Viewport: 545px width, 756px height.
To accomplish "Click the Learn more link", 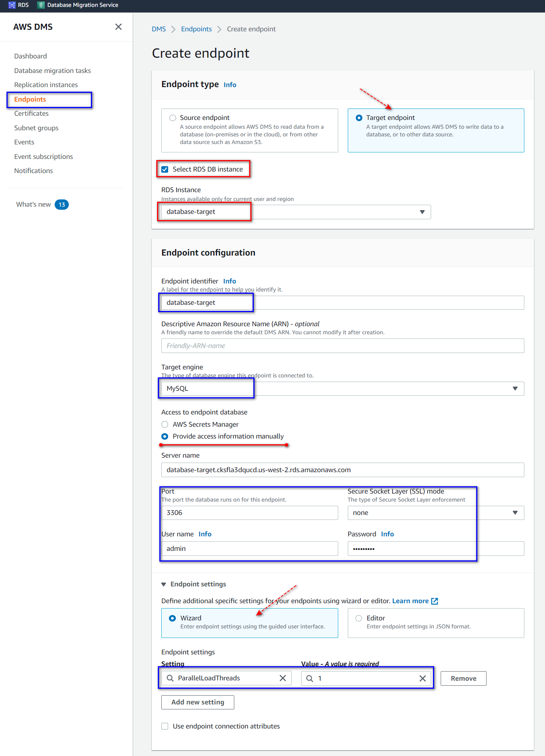I will tap(410, 601).
